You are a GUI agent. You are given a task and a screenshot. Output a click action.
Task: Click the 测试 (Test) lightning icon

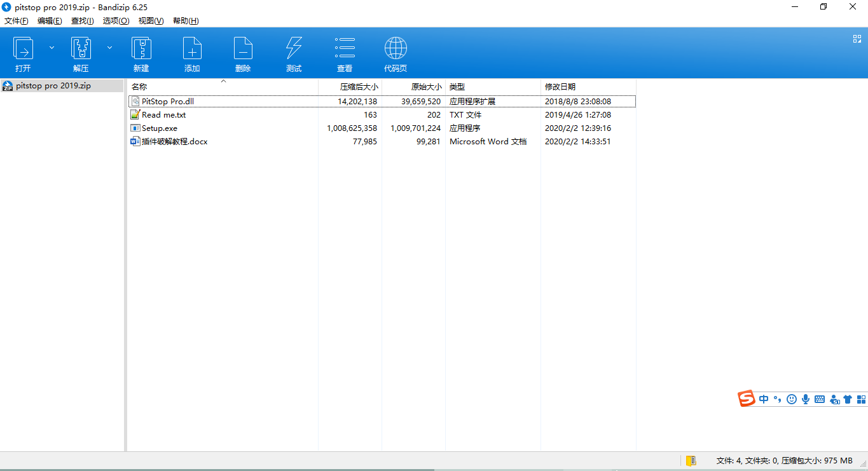[x=294, y=48]
